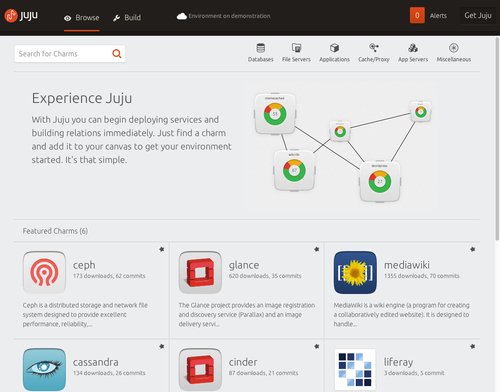Image resolution: width=500 pixels, height=392 pixels.
Task: Click the Applications label
Action: pos(334,59)
